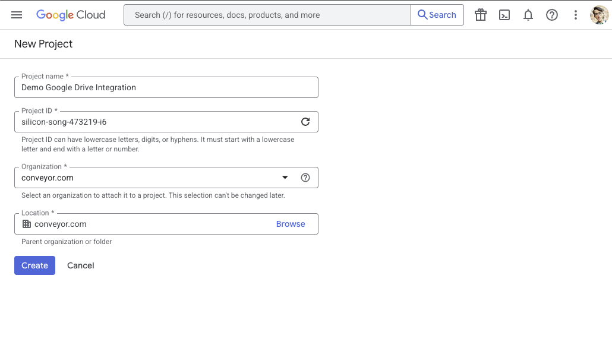Focus the resource search bar
612x364 pixels.
point(267,15)
